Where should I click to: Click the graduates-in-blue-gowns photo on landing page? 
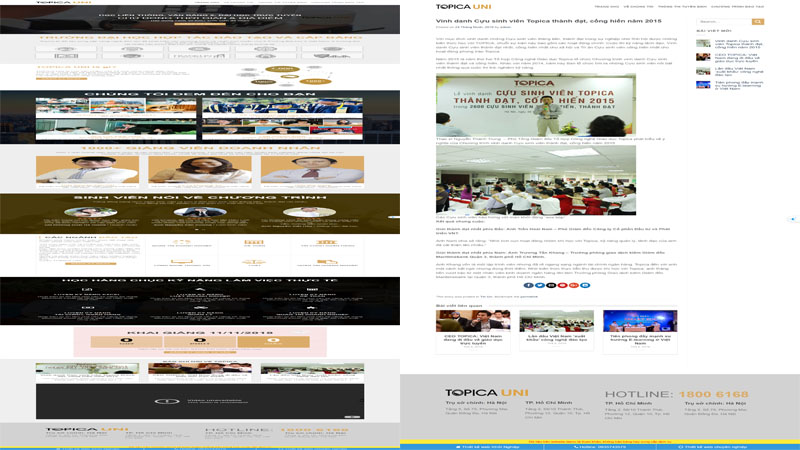coord(282,106)
